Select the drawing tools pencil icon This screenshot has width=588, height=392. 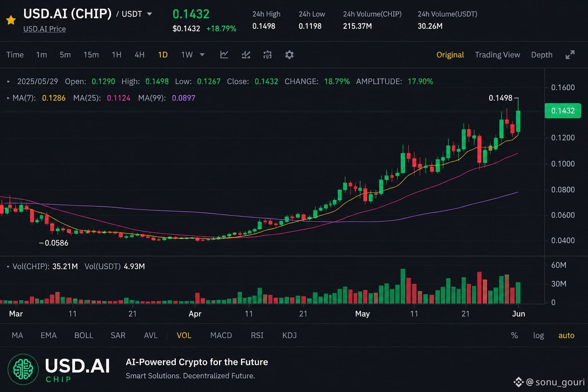coord(246,55)
